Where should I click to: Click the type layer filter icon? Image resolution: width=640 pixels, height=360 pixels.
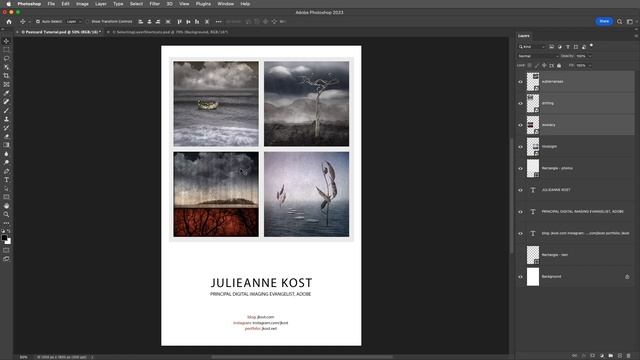[568, 47]
